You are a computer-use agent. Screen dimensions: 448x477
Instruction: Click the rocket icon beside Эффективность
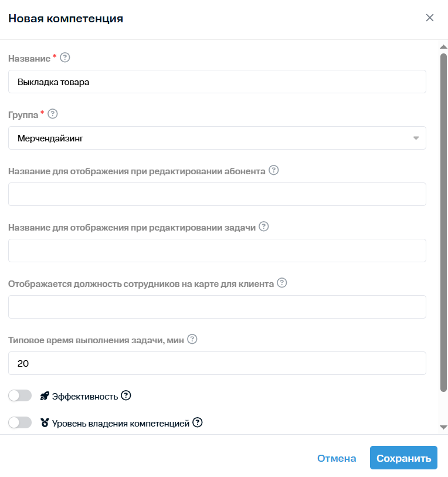click(x=45, y=396)
